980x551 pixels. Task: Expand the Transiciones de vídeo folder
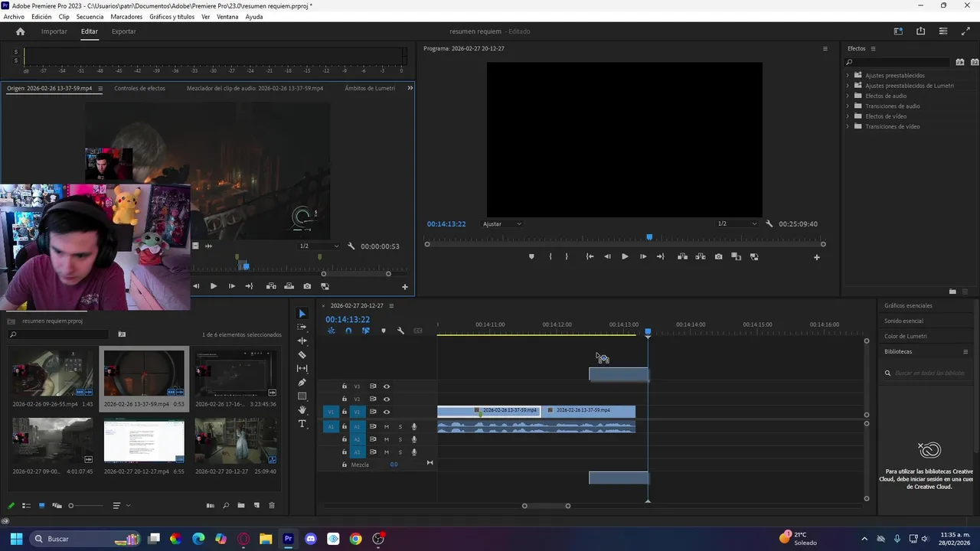(x=848, y=126)
